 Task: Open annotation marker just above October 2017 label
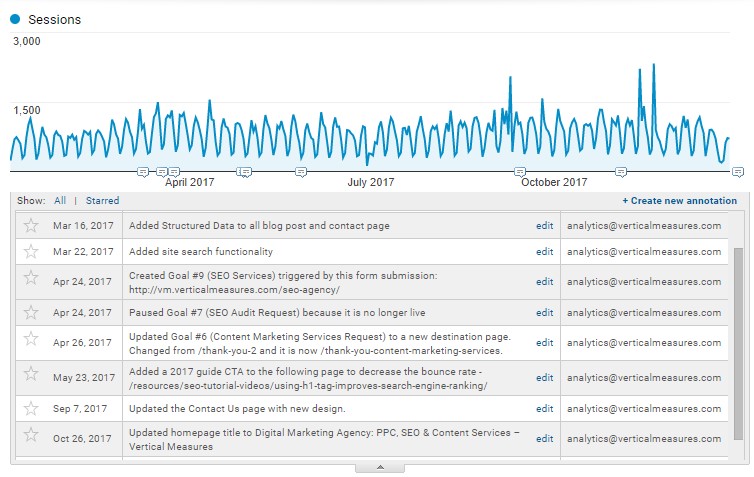[x=520, y=172]
